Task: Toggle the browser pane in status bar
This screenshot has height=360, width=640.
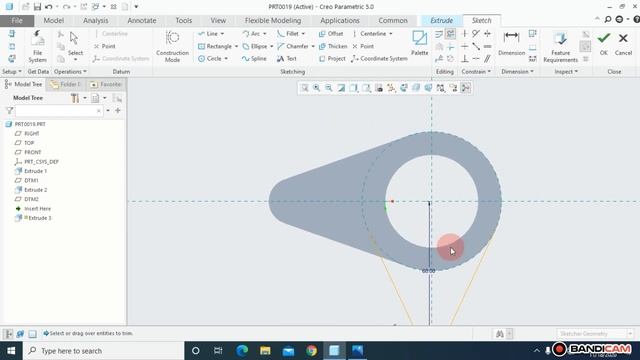Action: click(20, 334)
